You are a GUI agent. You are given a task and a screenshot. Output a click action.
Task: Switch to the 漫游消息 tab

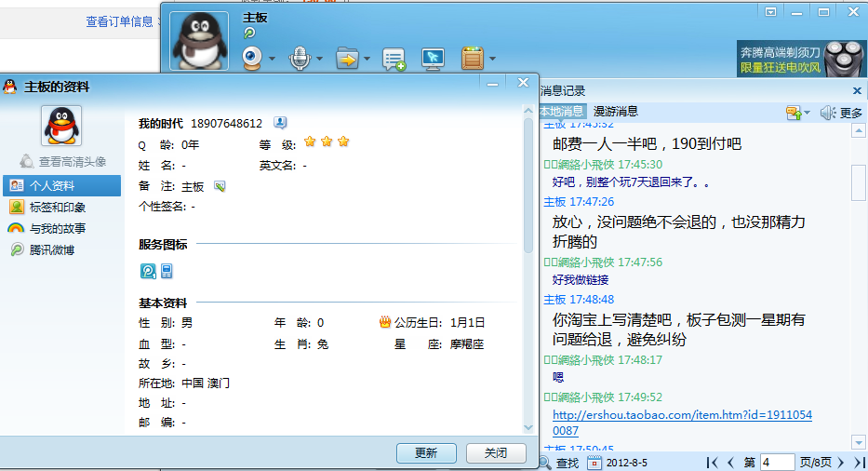(x=616, y=112)
